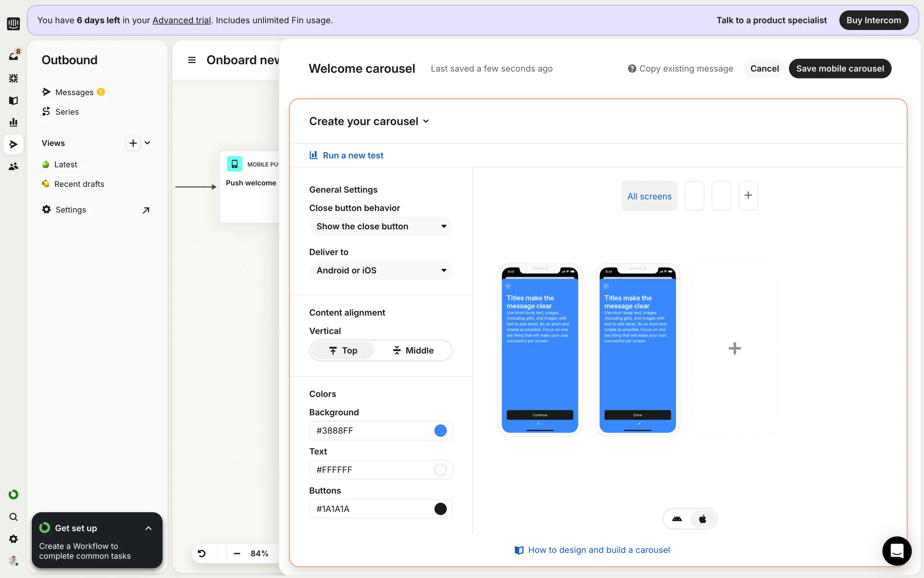The image size is (924, 578).
Task: Open the Intercom Messenger chat bubble
Action: point(897,551)
